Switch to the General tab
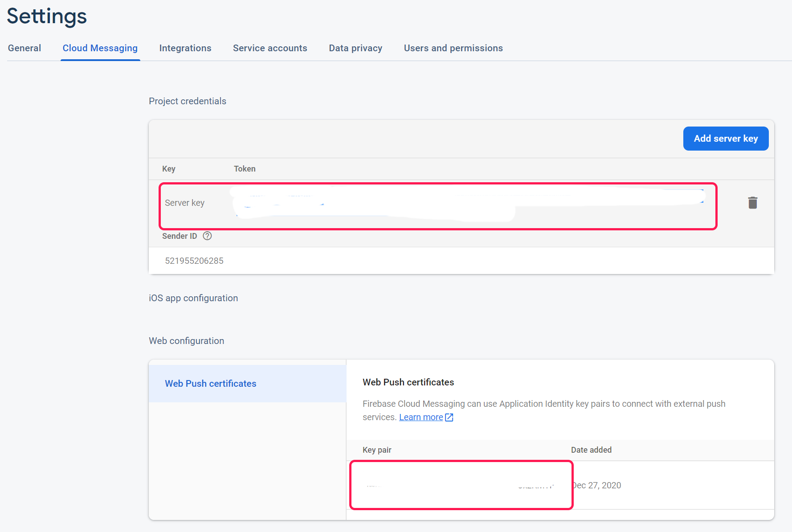This screenshot has width=792, height=532. (24, 48)
